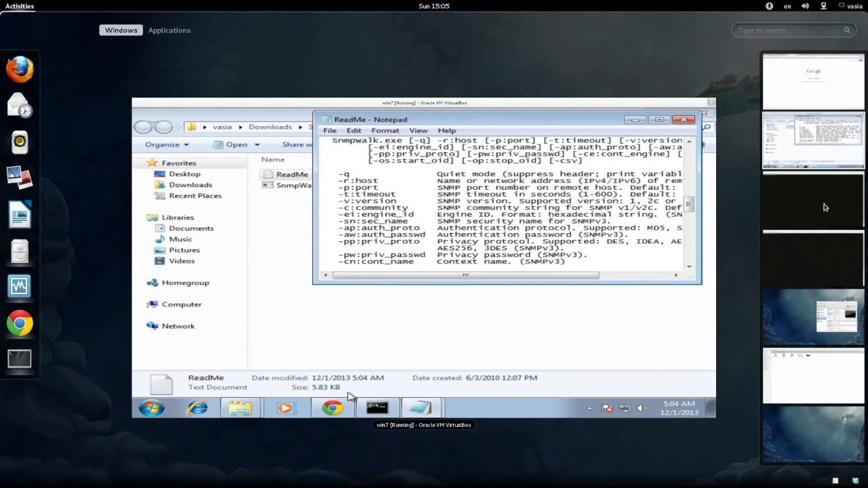This screenshot has height=488, width=868.
Task: Open the Organize dropdown in Explorer
Action: (x=167, y=144)
